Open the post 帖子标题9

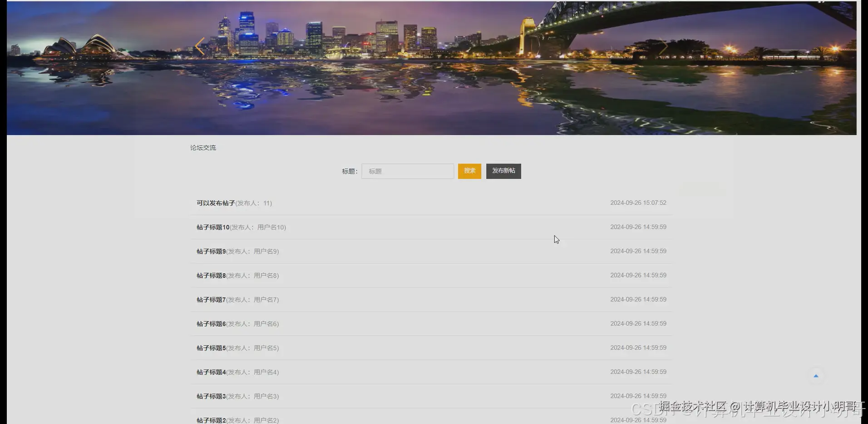coord(211,251)
